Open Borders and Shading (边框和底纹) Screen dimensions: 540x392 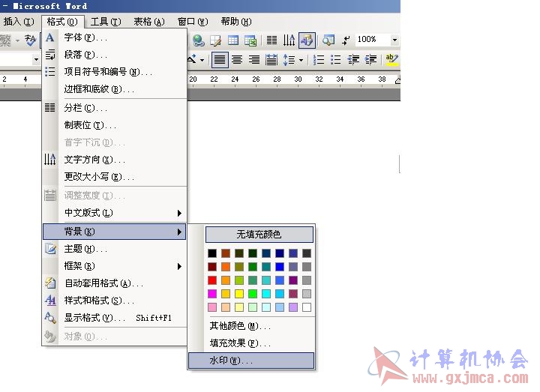pos(114,89)
